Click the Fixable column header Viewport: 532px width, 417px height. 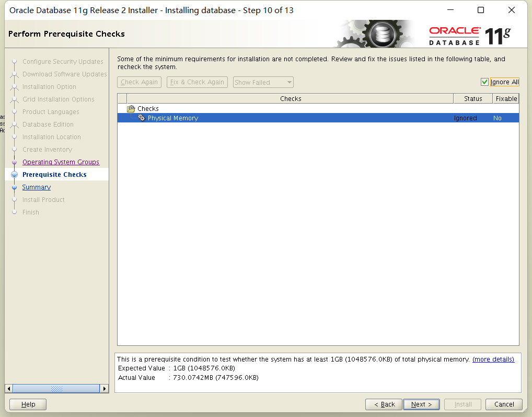coord(506,98)
